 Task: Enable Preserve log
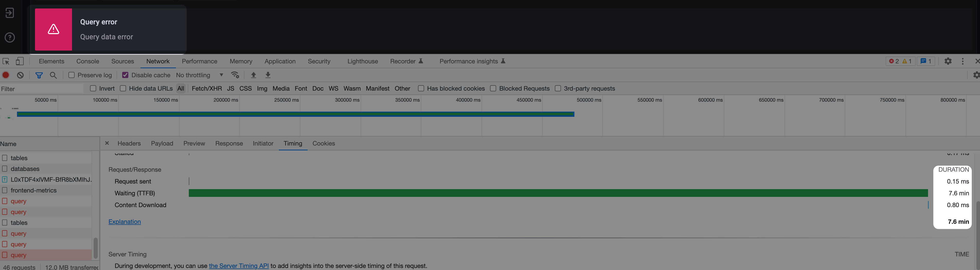[x=71, y=75]
